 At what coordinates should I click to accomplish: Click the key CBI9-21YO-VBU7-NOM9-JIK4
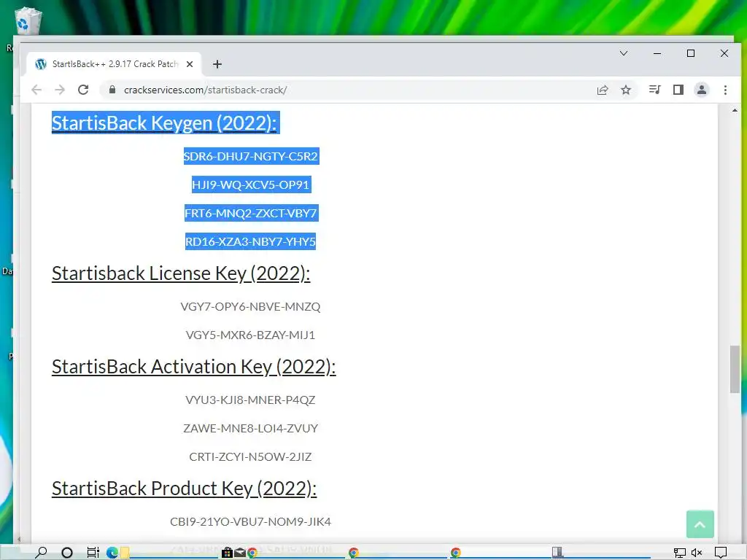click(251, 522)
